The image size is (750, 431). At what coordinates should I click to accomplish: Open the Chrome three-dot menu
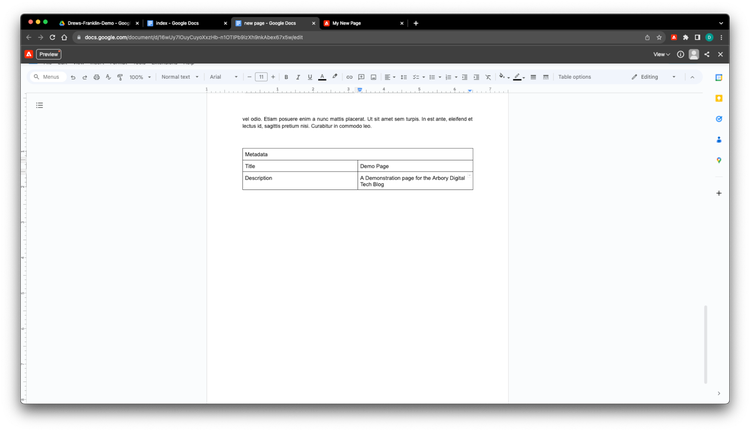[x=721, y=37]
